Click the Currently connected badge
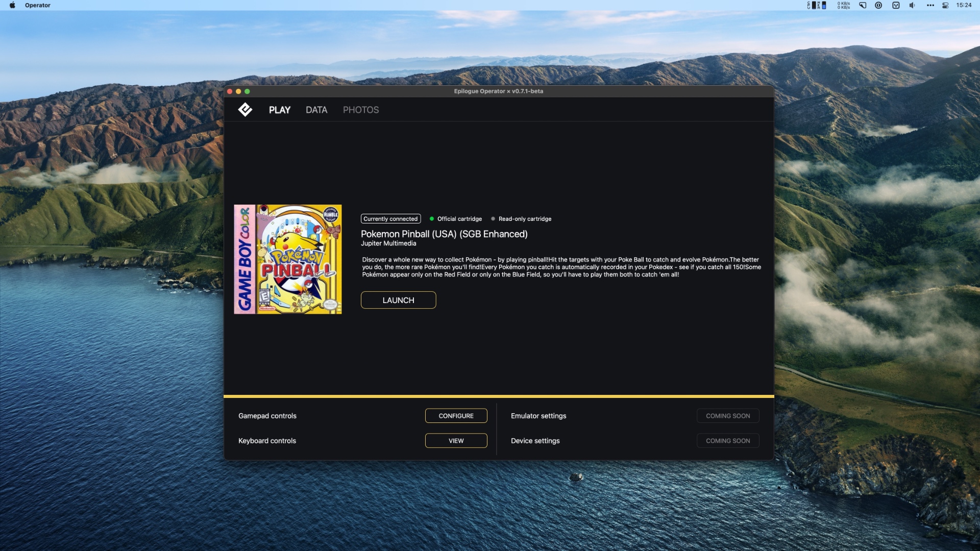980x551 pixels. click(390, 219)
